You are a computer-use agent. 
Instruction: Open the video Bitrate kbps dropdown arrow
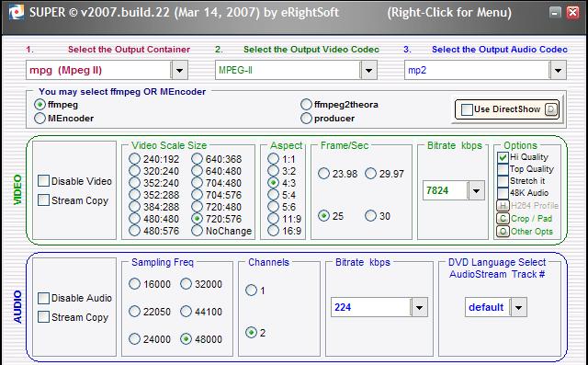[476, 190]
